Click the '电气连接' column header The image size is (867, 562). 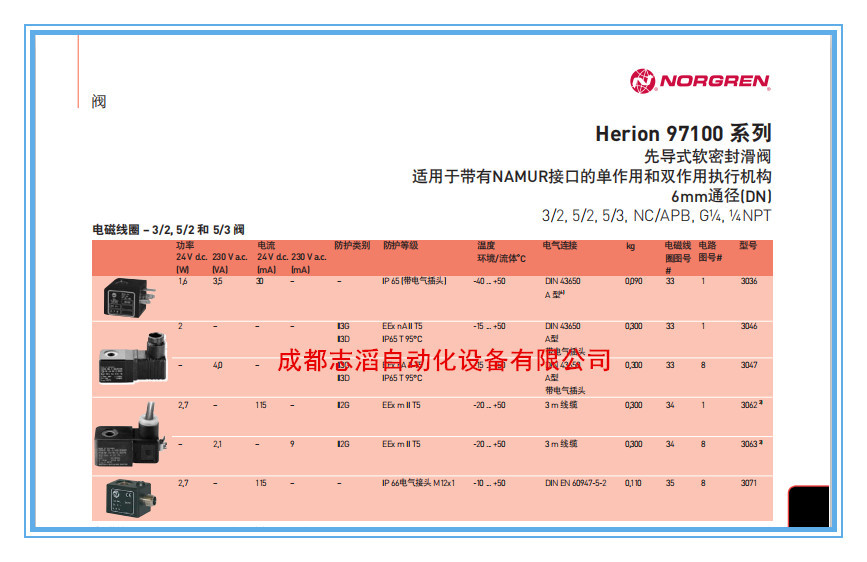click(x=560, y=245)
